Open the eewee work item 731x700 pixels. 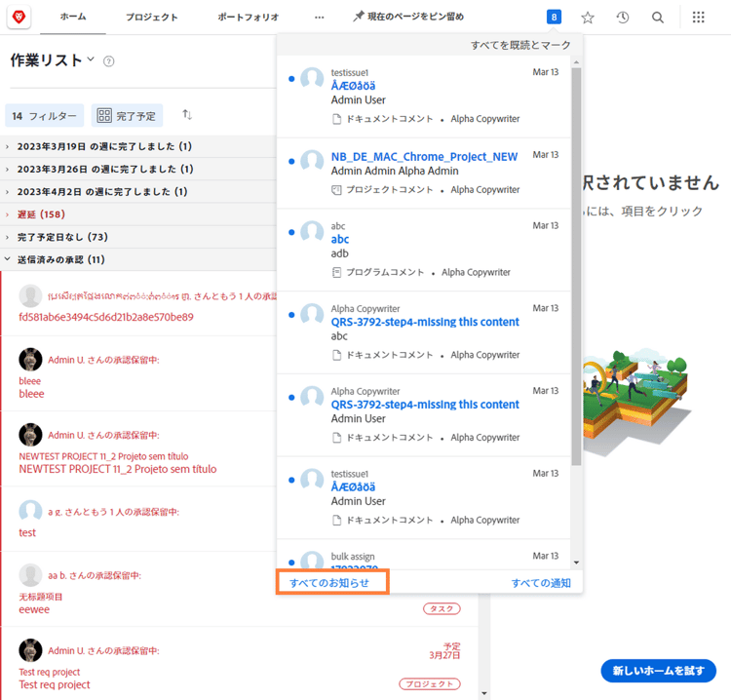coord(34,609)
